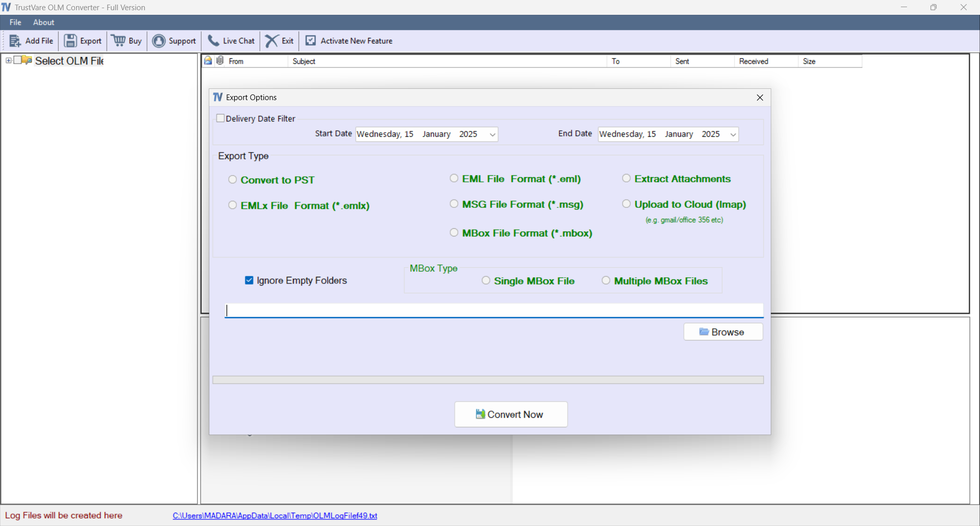Select Single MBox File type
The width and height of the screenshot is (980, 526).
tap(486, 280)
